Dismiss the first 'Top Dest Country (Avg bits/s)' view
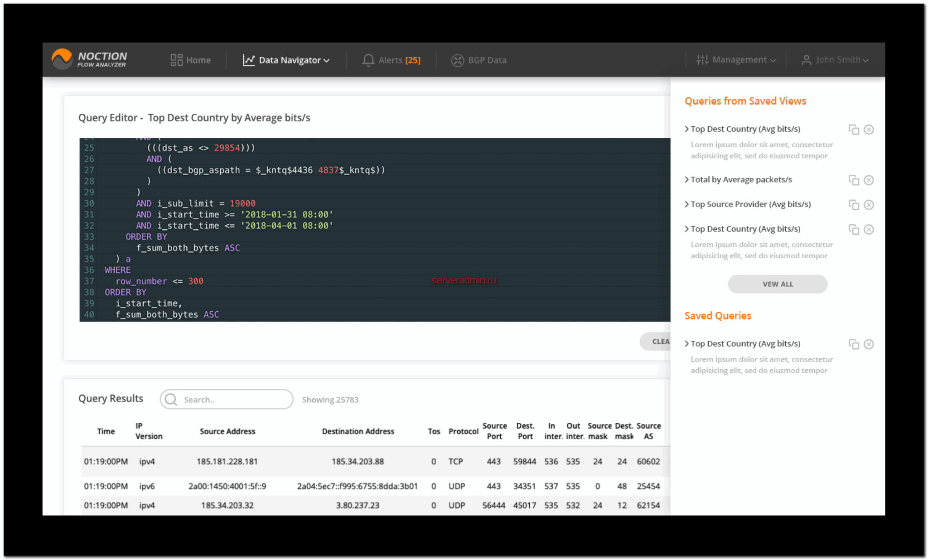This screenshot has height=560, width=928. (x=869, y=129)
